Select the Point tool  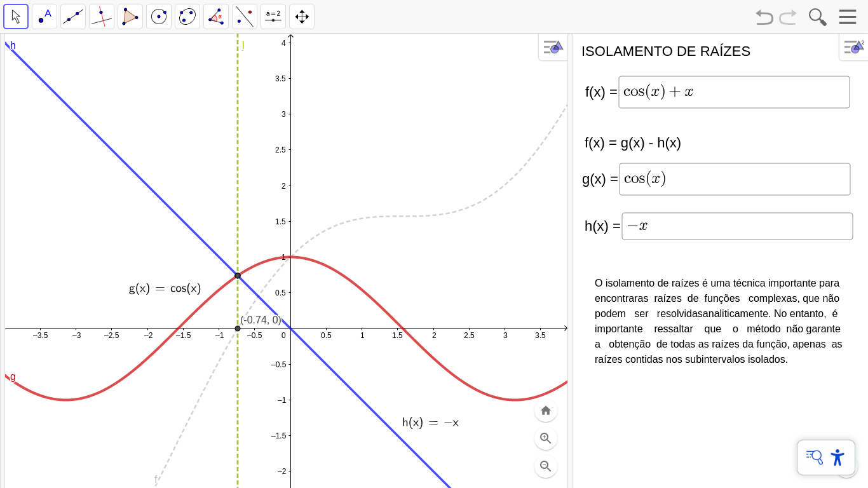tap(44, 17)
